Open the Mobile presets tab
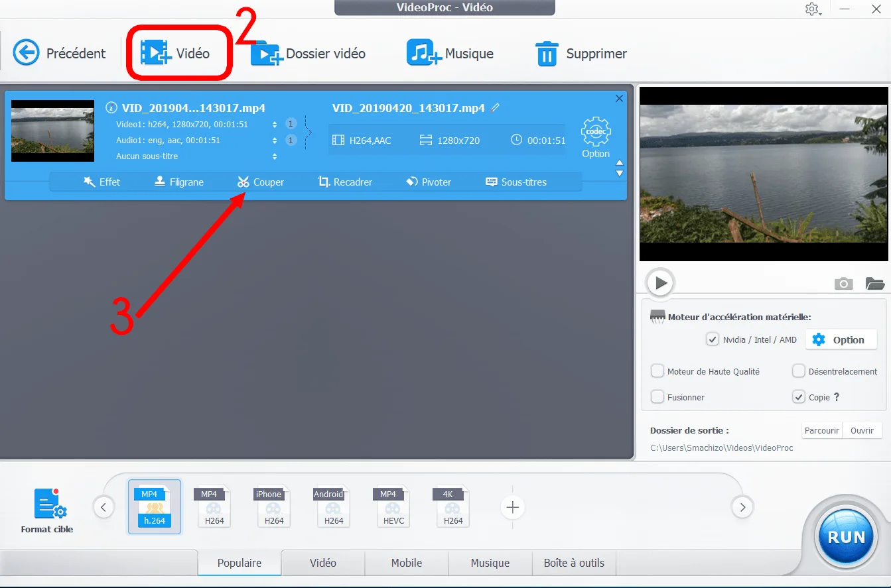Screen dimensions: 891x588 point(406,563)
